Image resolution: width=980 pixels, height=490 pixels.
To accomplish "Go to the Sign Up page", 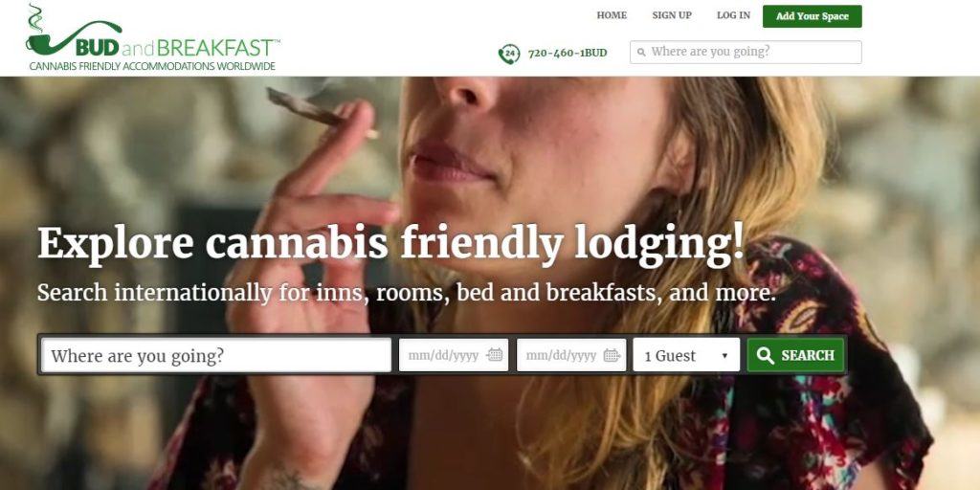I will click(672, 15).
